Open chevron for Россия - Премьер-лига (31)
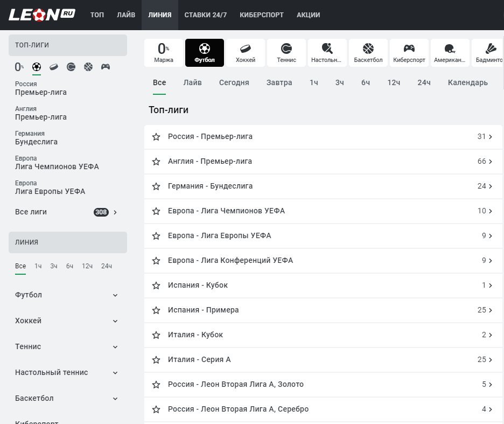Viewport: 504px width, 424px height. [491, 137]
